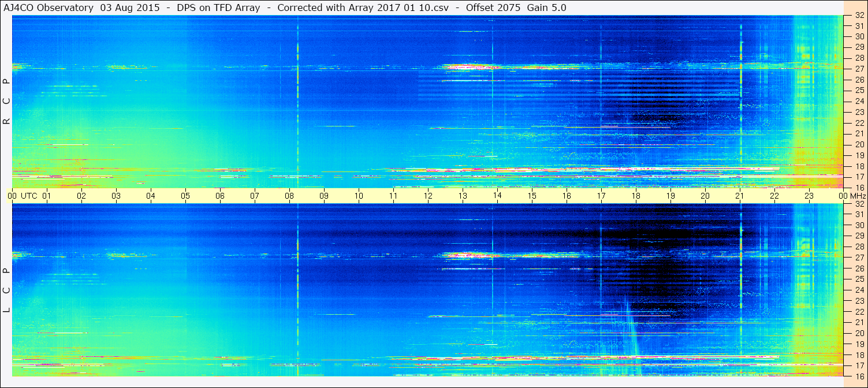868x388 pixels.
Task: Click the 25 MHz tick on RCP scale
Action: click(859, 90)
